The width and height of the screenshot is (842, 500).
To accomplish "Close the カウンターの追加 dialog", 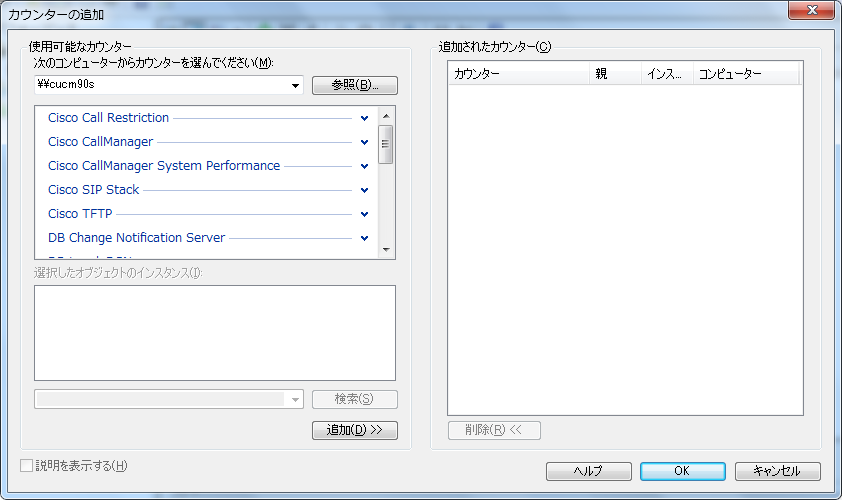I will (811, 10).
